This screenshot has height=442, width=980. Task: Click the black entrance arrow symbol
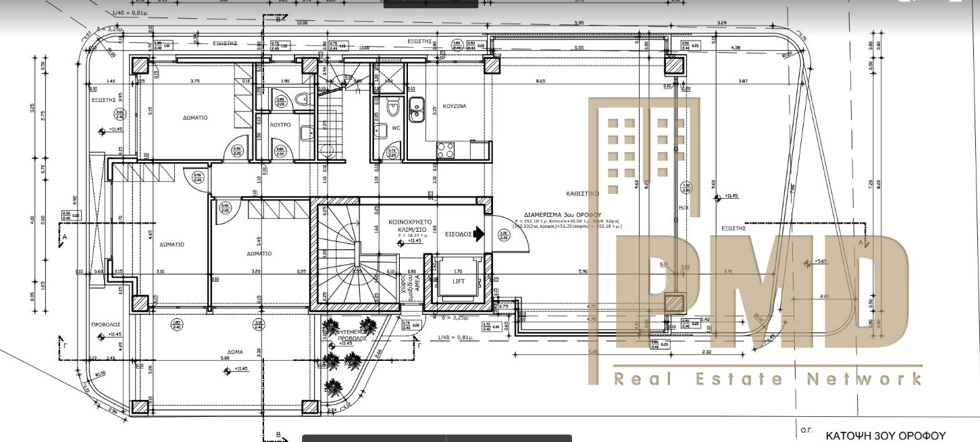click(479, 234)
